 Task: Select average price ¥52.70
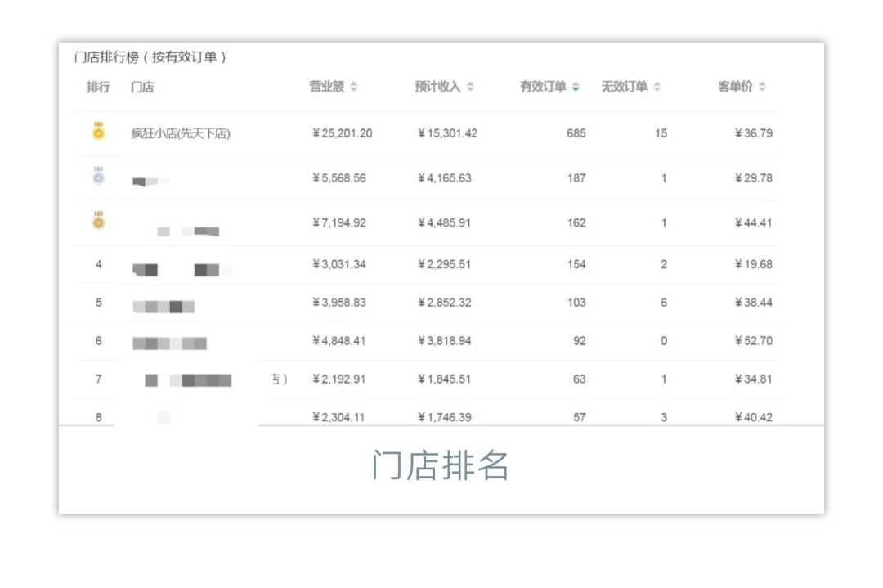click(x=754, y=341)
